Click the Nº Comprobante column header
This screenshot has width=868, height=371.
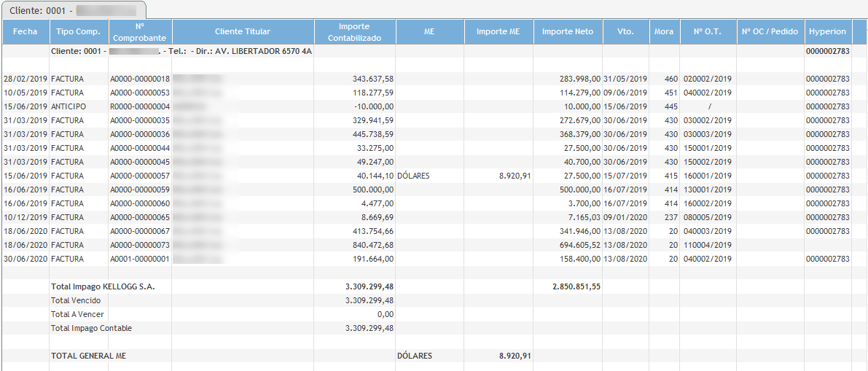click(x=140, y=32)
